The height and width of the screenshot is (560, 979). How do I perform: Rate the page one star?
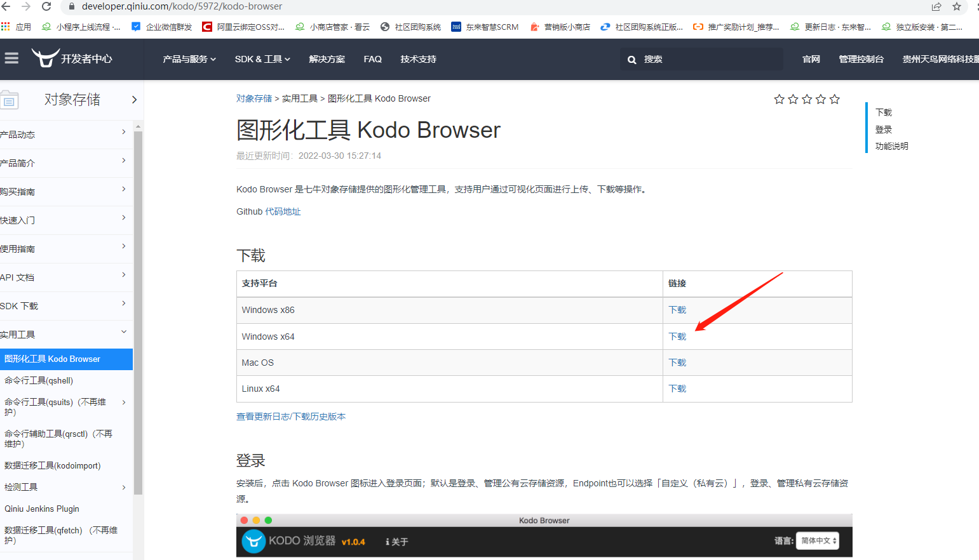tap(779, 99)
